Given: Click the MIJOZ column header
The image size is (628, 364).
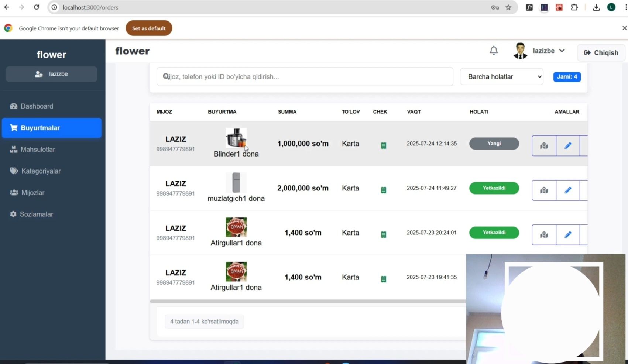Looking at the screenshot, I should tap(164, 112).
